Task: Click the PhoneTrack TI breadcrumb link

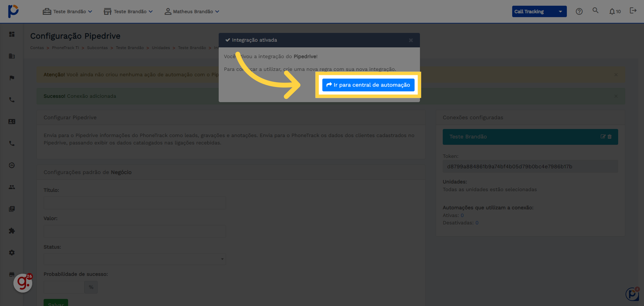Action: click(65, 48)
